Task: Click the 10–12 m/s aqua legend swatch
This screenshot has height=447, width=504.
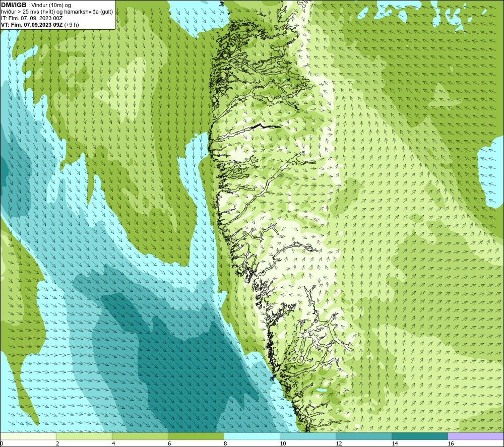Action: [x=307, y=436]
